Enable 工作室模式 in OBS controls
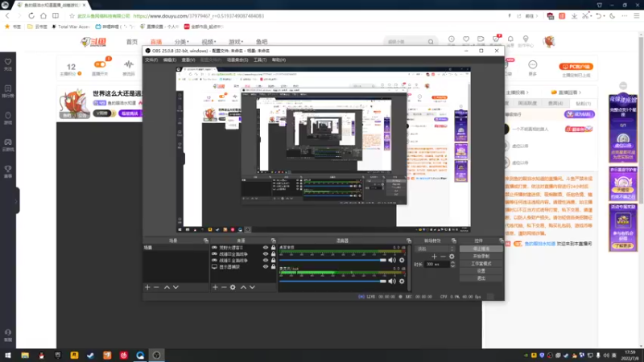 click(481, 264)
